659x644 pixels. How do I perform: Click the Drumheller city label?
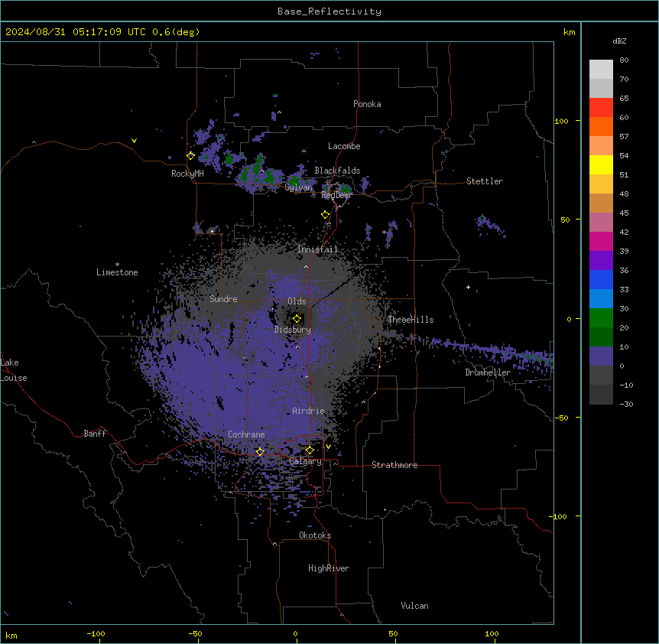click(x=488, y=372)
